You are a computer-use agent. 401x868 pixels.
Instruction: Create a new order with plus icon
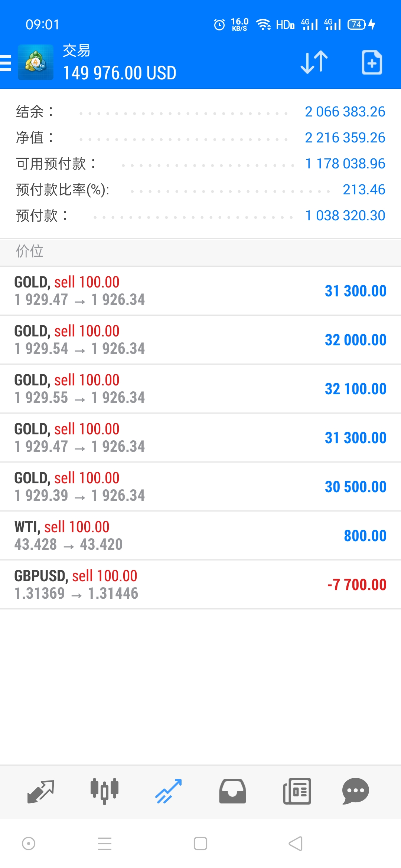coord(372,62)
